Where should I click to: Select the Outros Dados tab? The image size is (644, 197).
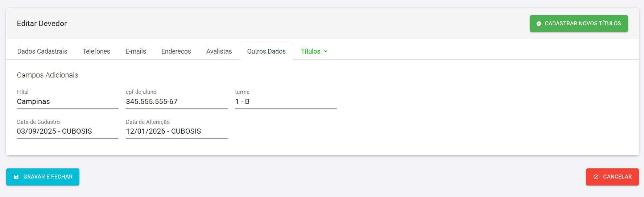pos(267,51)
